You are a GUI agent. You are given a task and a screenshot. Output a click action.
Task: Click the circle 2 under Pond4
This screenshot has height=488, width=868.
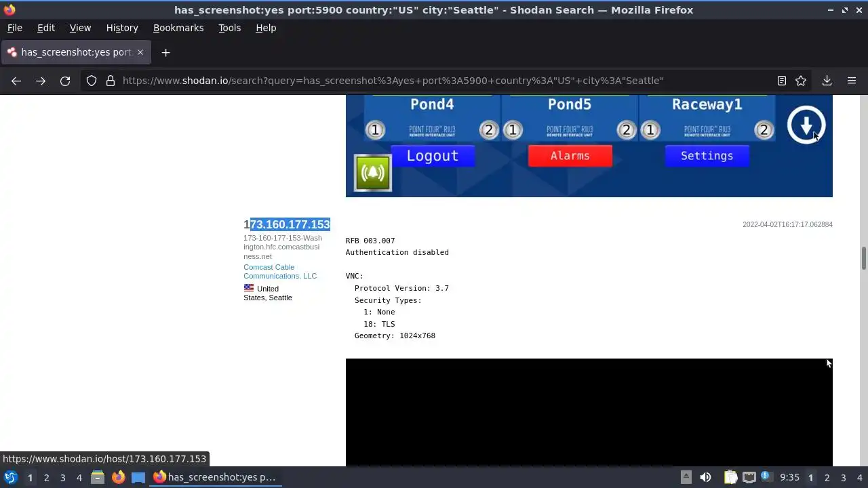[489, 129]
